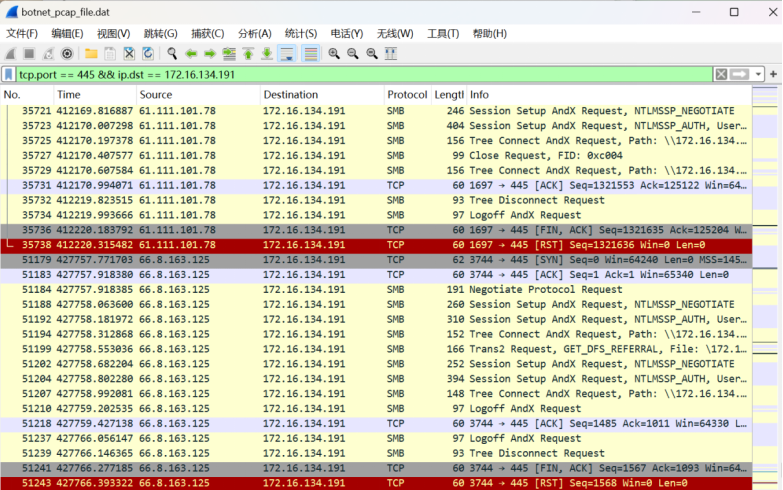Screen dimensions: 783x490
Task: Select packet 35731 ACK row
Action: [x=376, y=185]
